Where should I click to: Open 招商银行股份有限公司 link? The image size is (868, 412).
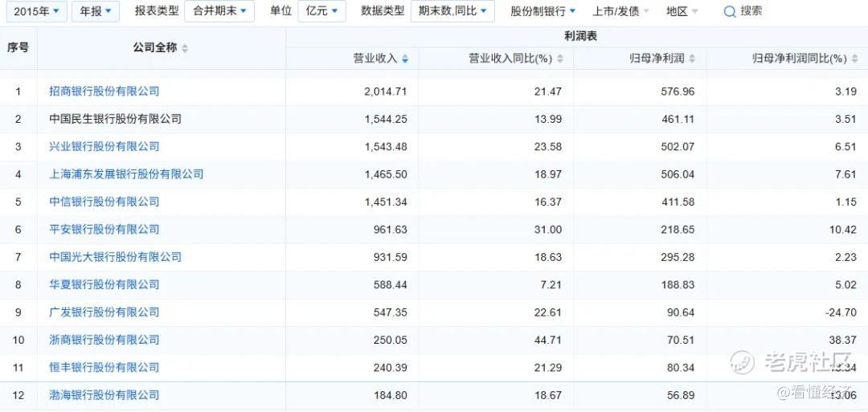click(x=104, y=92)
